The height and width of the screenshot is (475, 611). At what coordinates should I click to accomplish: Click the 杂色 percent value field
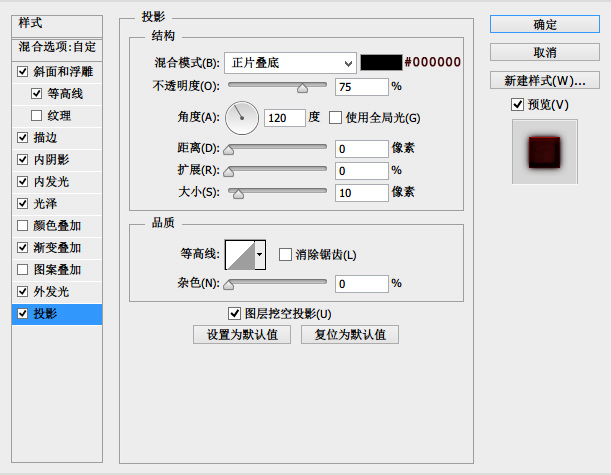362,284
